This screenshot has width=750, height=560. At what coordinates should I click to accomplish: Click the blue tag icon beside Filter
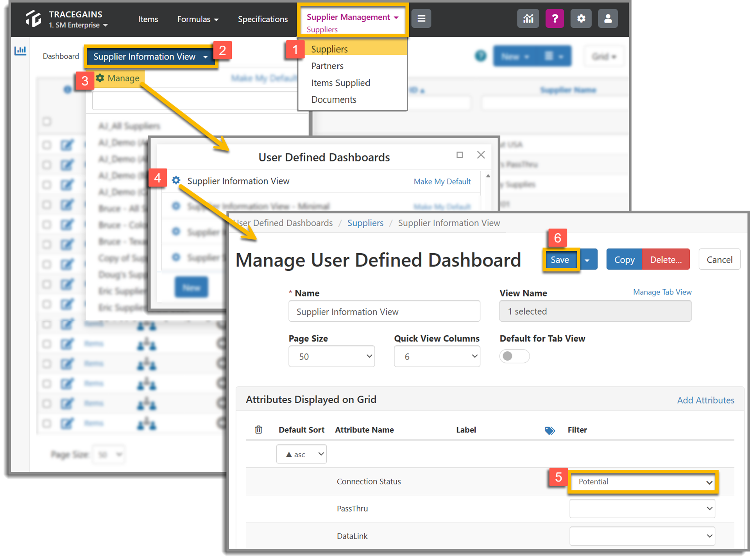[x=550, y=430]
